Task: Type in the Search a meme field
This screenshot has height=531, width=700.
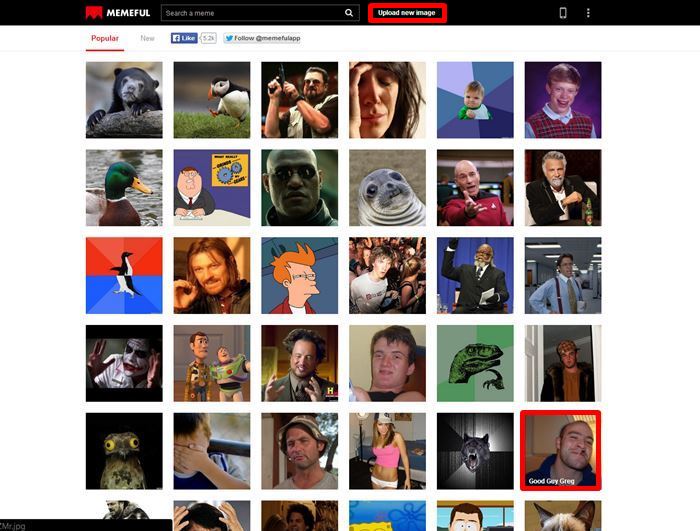Action: (x=250, y=13)
